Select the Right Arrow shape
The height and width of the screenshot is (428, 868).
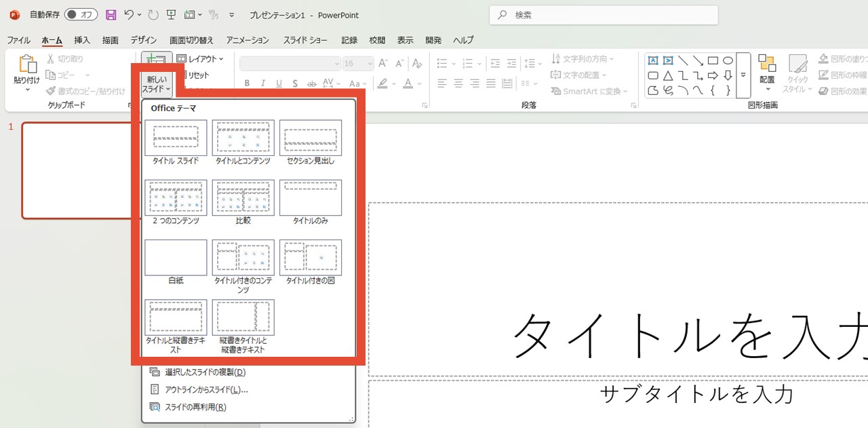point(713,75)
